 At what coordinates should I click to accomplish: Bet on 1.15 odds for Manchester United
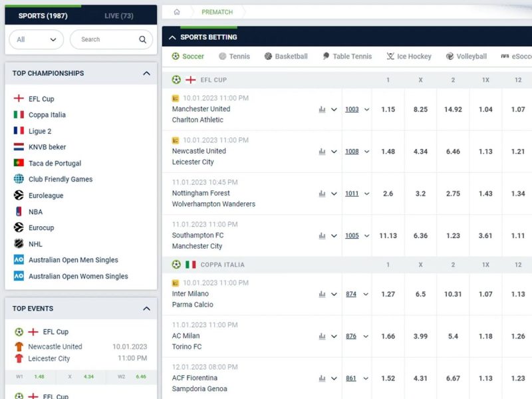click(x=388, y=110)
